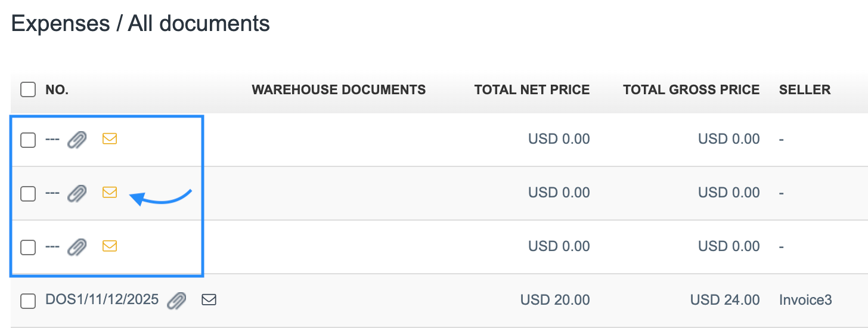
Task: Sort by the NO. column header
Action: click(57, 90)
